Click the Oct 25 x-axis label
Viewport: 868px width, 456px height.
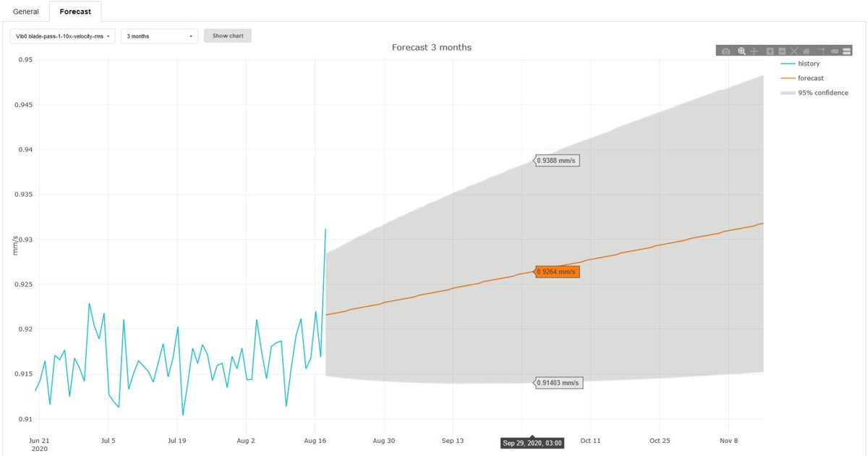tap(660, 440)
